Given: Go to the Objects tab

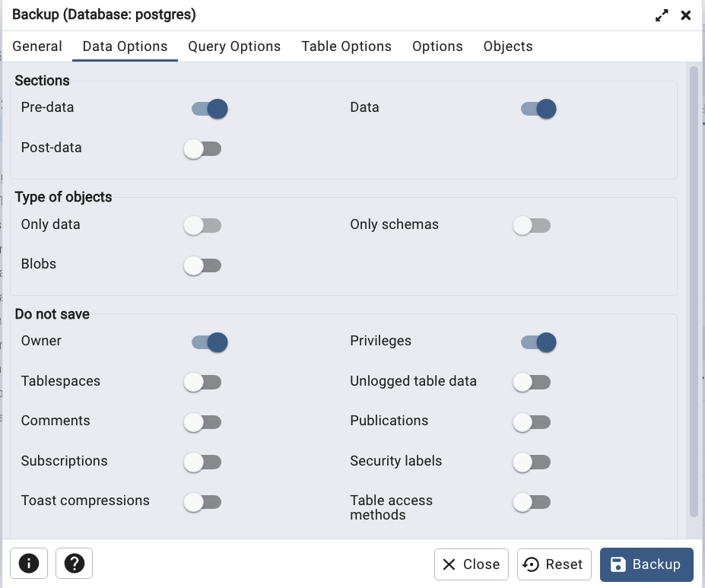Looking at the screenshot, I should tap(508, 46).
